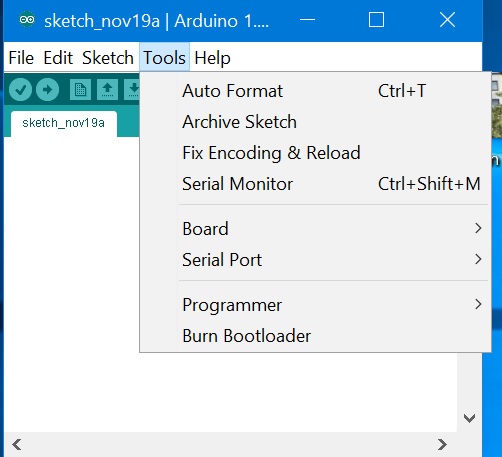The height and width of the screenshot is (457, 502).
Task: Open the Edit menu
Action: 58,58
